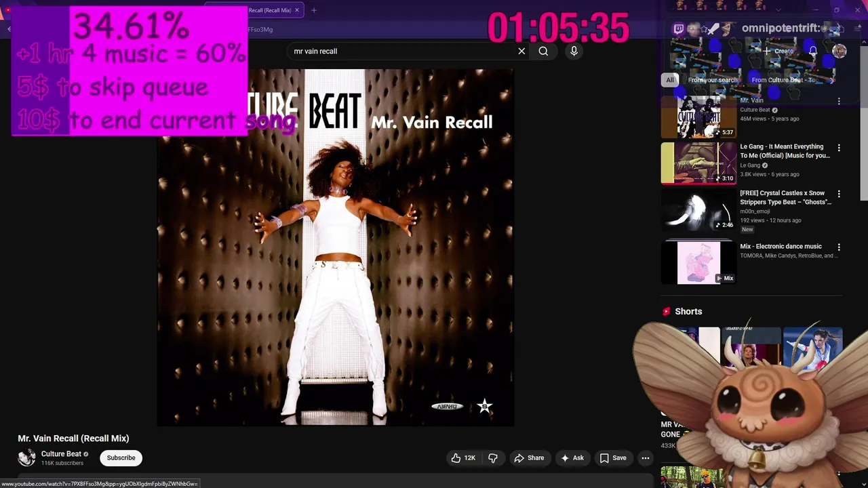
Task: Click the browser tab search chevron
Action: [778, 9]
